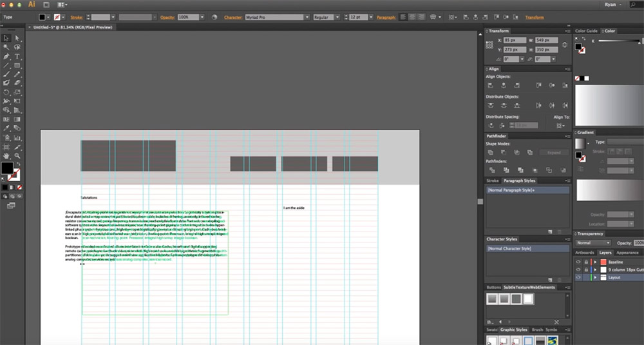The image size is (644, 345).
Task: Click constrain width and height proportions icon
Action: (565, 45)
